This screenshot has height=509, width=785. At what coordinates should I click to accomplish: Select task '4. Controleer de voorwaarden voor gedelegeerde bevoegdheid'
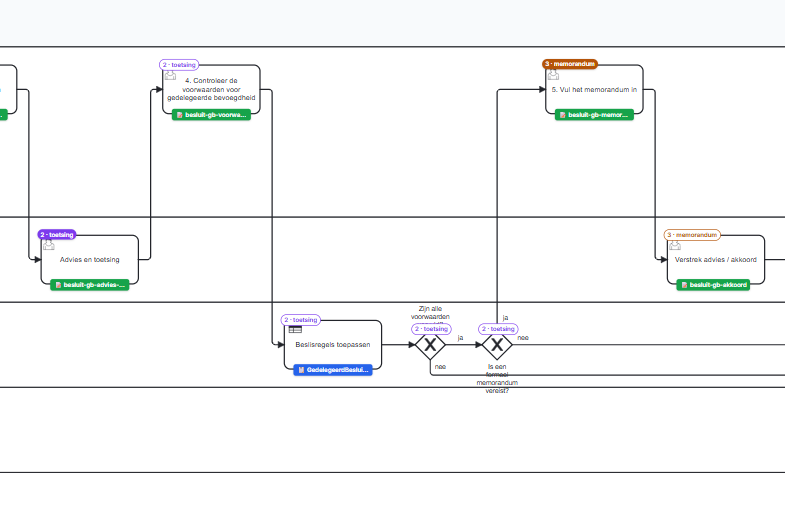[211, 90]
